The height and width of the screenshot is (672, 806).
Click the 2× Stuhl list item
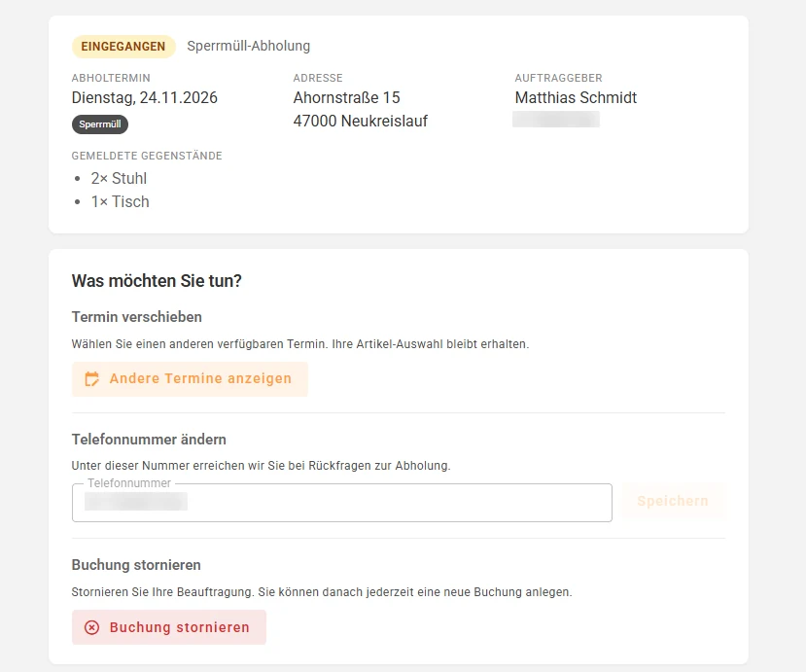click(119, 178)
